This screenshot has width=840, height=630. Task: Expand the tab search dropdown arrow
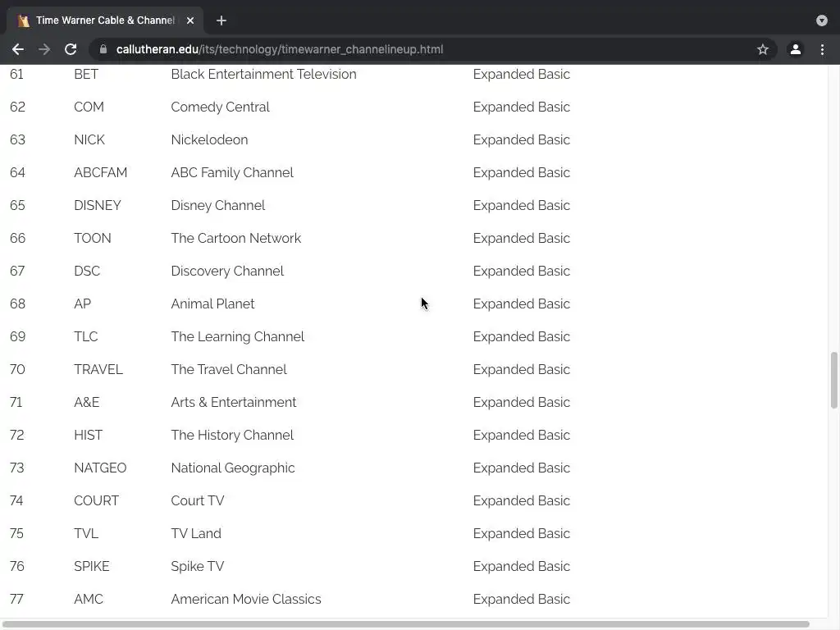click(822, 21)
